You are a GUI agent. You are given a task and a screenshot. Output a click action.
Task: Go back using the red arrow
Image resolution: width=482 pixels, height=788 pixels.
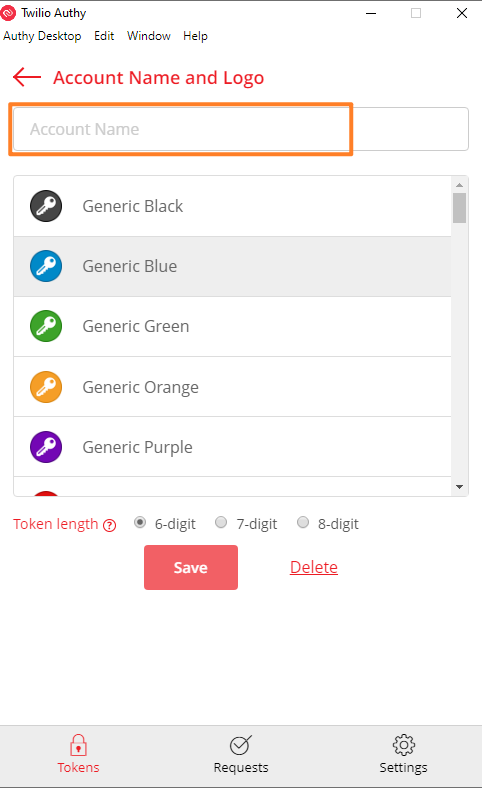coord(27,77)
